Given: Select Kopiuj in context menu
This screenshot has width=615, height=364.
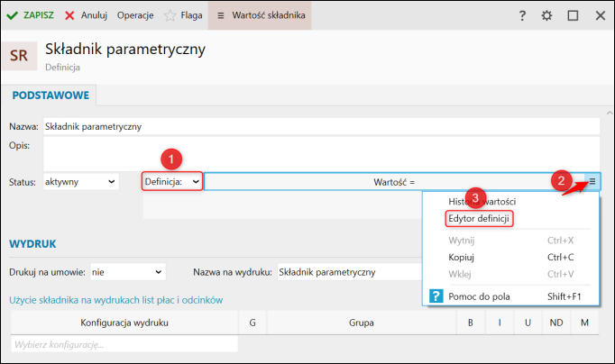Looking at the screenshot, I should tap(462, 258).
